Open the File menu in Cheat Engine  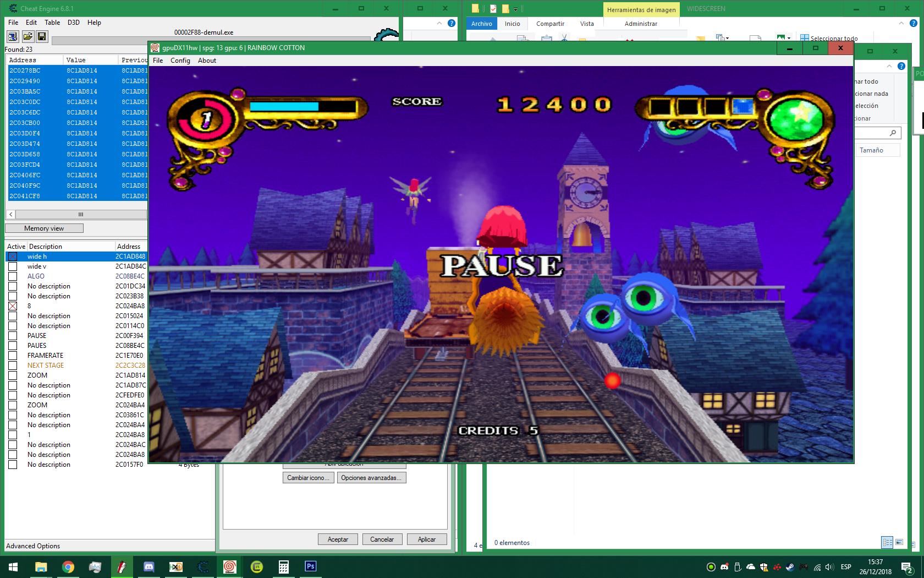click(x=13, y=23)
